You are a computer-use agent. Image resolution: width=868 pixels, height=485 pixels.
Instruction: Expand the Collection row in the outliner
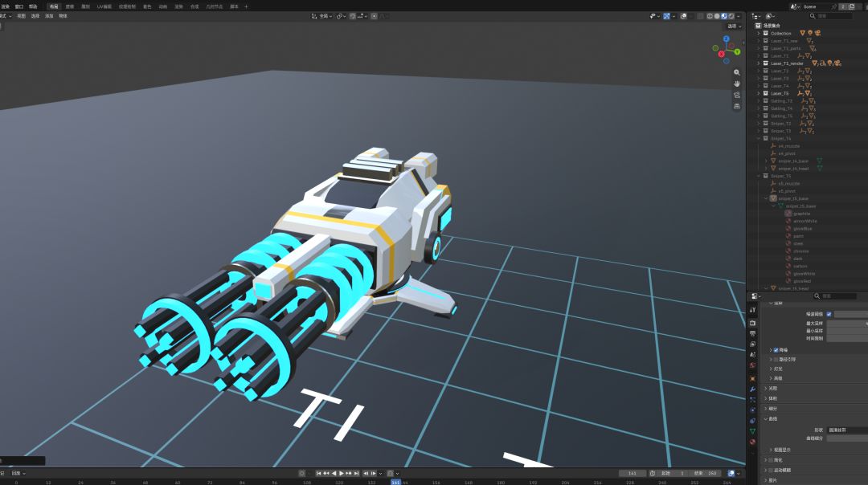coord(759,33)
